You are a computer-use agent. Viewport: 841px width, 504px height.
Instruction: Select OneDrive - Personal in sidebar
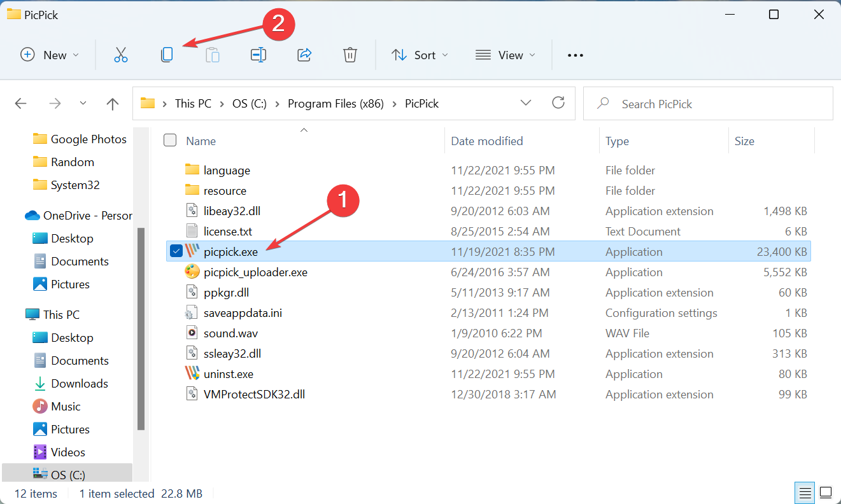(x=79, y=216)
